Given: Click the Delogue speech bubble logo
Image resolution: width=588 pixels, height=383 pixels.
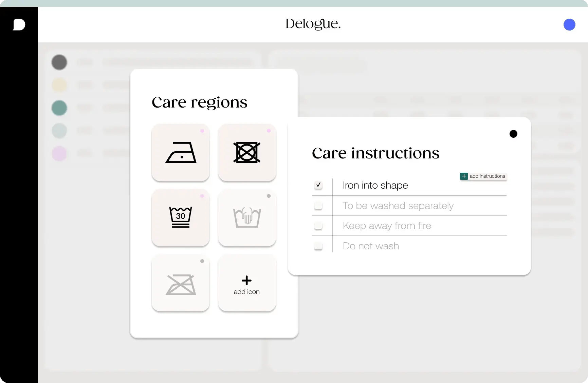Looking at the screenshot, I should pos(19,24).
